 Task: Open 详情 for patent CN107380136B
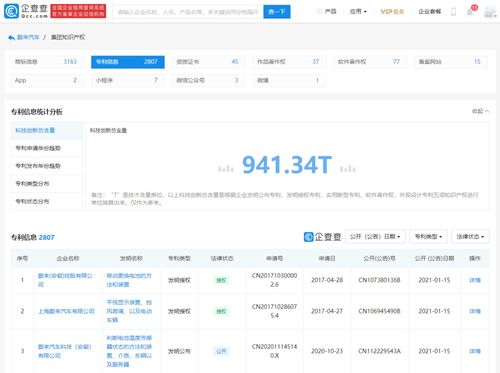(475, 280)
